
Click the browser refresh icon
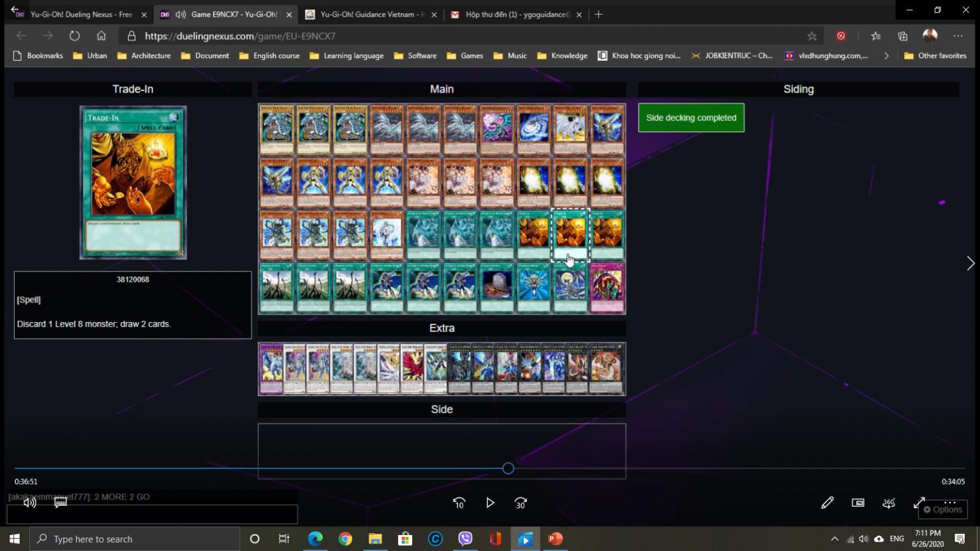(x=75, y=36)
